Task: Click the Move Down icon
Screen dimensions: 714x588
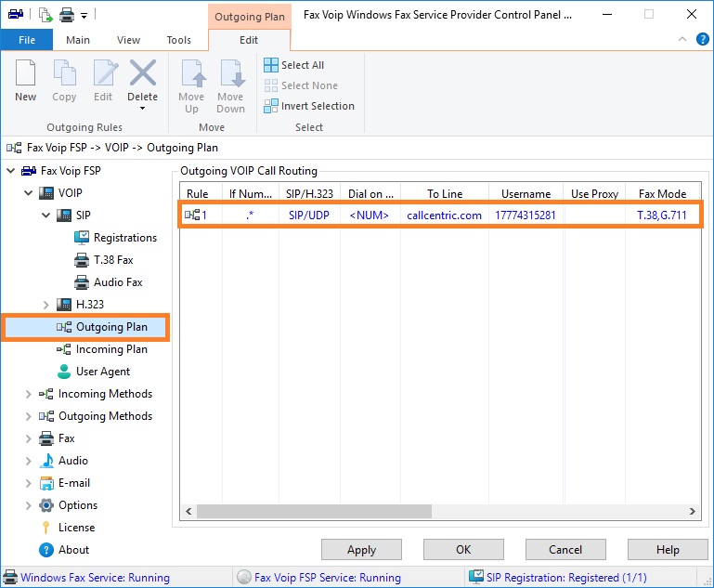Action: point(232,72)
